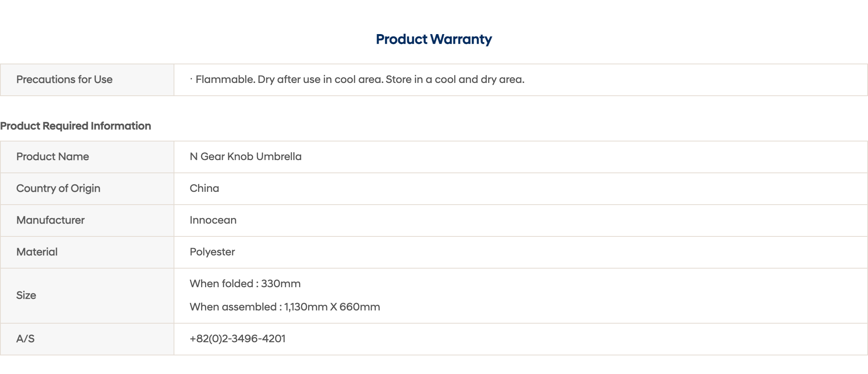Click the When folded 330mm text
Image resolution: width=868 pixels, height=374 pixels.
pyautogui.click(x=245, y=284)
